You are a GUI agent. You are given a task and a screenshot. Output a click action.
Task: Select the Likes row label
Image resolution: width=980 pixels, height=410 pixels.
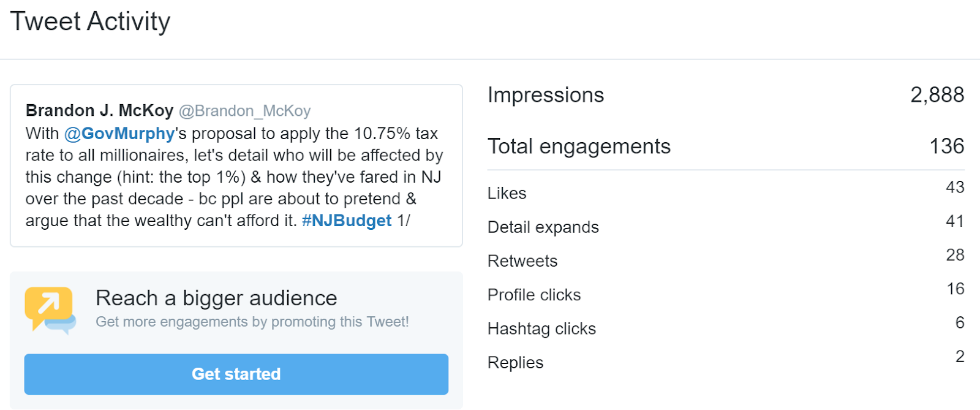tap(507, 193)
